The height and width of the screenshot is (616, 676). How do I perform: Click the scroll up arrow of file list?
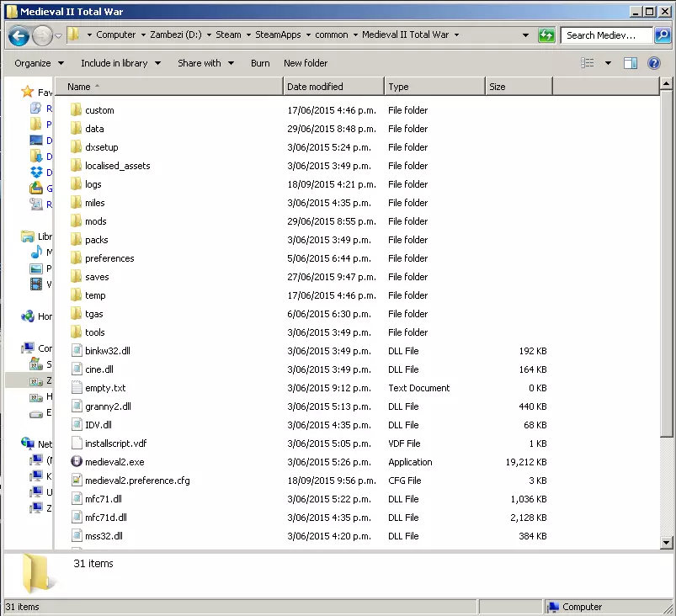666,83
